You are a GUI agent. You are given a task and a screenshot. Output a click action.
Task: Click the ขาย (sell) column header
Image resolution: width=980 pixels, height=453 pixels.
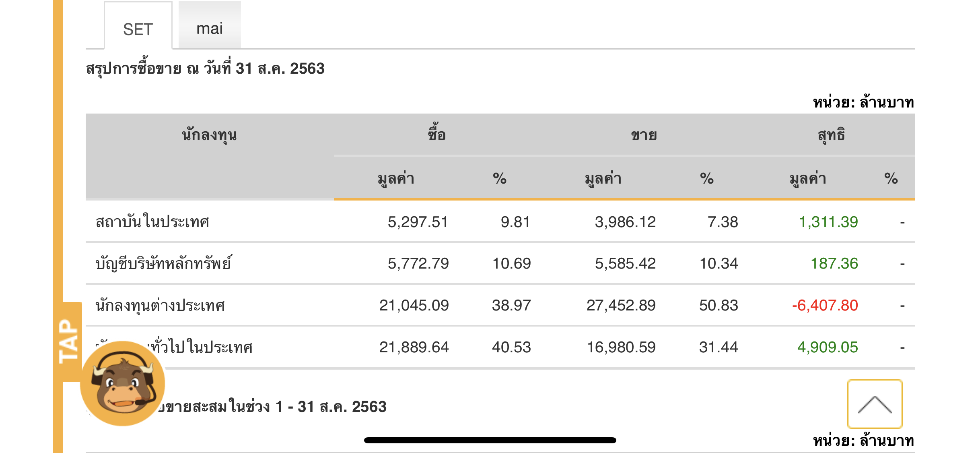[x=644, y=135]
